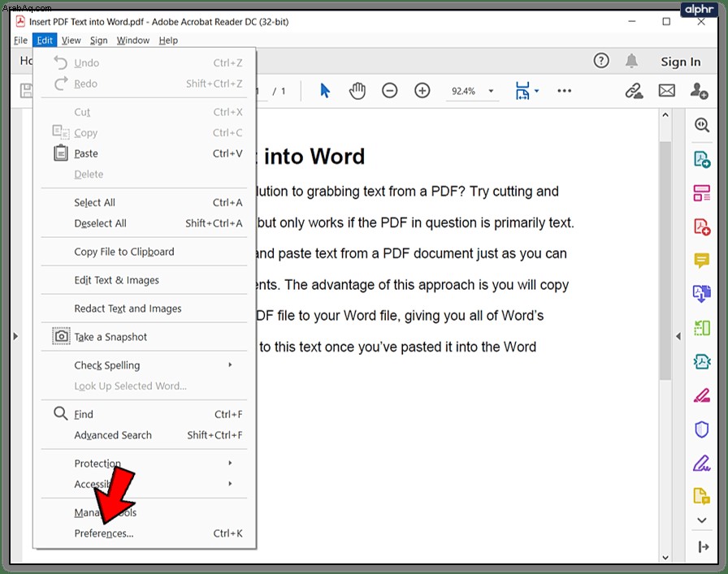
Task: Click the zoom in plus icon
Action: coord(422,90)
